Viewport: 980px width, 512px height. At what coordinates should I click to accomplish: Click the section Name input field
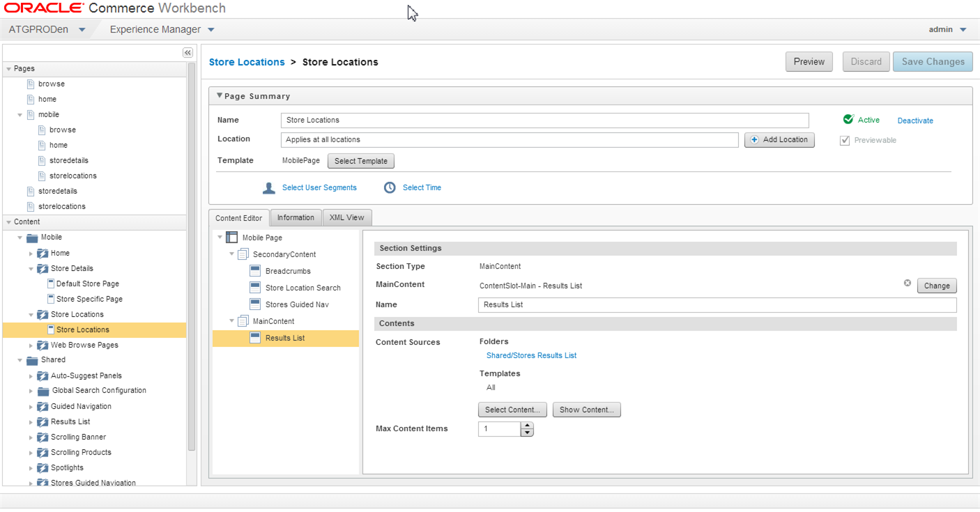(717, 305)
